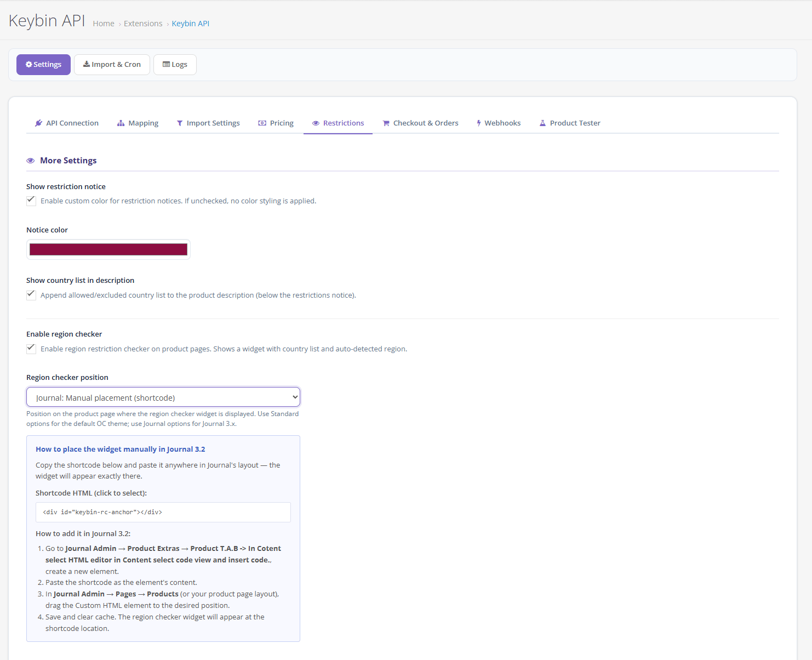Navigate to Home via breadcrumb

click(x=104, y=24)
